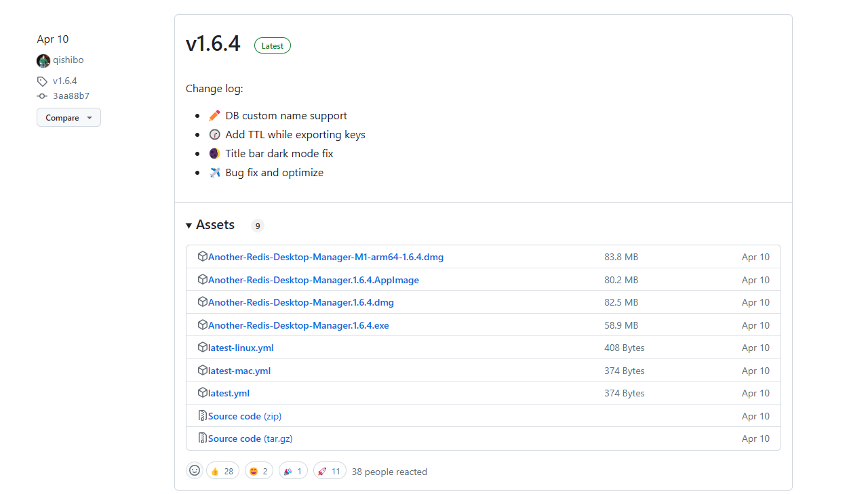
Task: Toggle the hooray reaction 1
Action: click(293, 471)
